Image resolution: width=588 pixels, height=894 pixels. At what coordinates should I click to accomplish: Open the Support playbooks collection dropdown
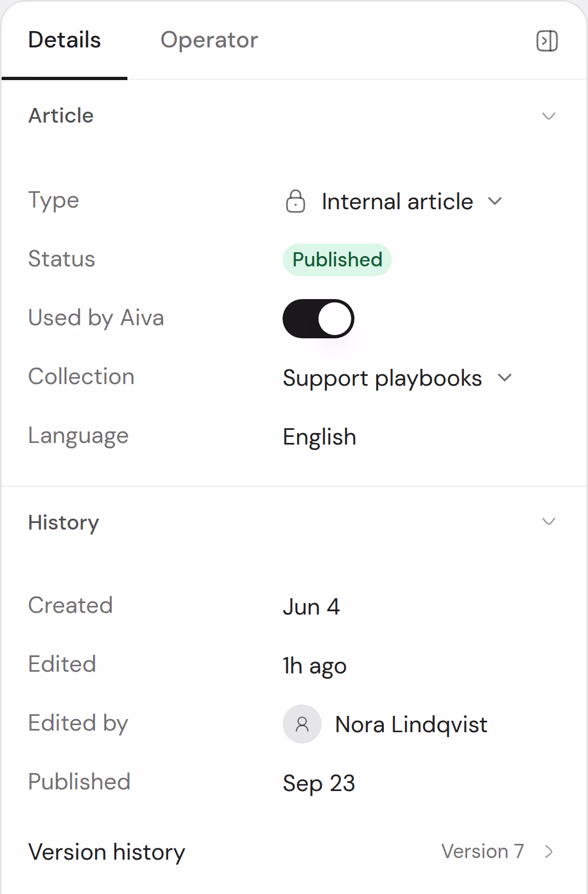(397, 378)
